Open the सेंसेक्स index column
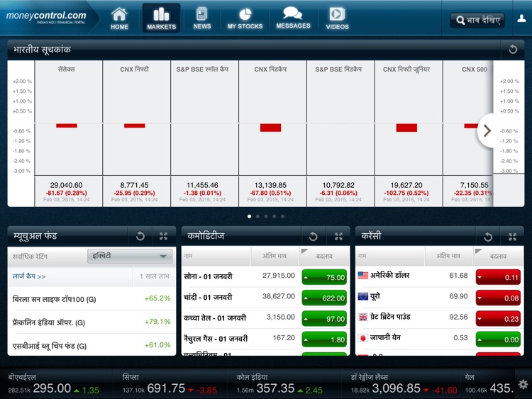 [68, 133]
